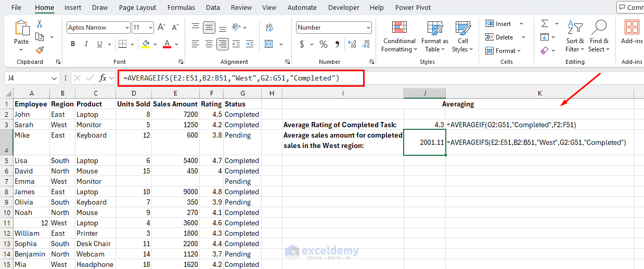Open Format as Table dropdown
This screenshot has height=269, width=644.
[434, 36]
